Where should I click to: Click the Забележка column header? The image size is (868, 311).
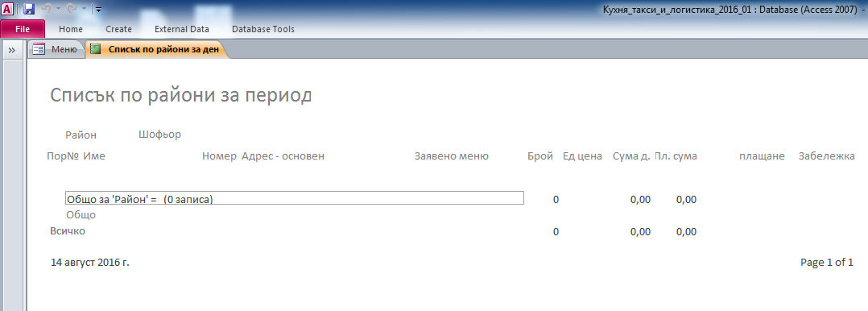(827, 156)
